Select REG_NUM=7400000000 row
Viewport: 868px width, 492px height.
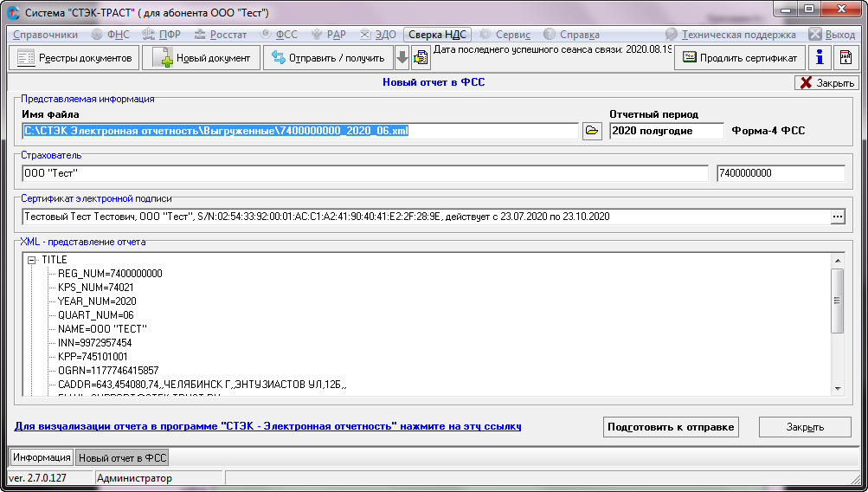(x=110, y=274)
